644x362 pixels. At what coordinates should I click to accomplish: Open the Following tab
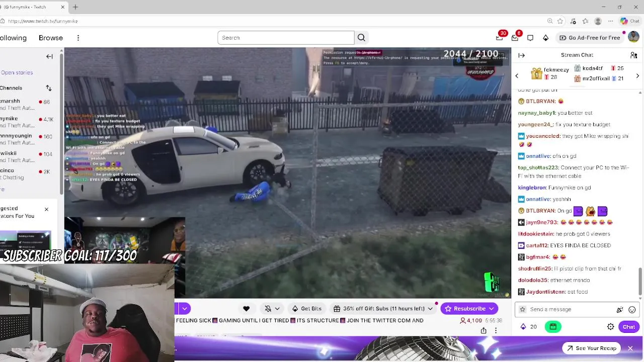click(14, 38)
